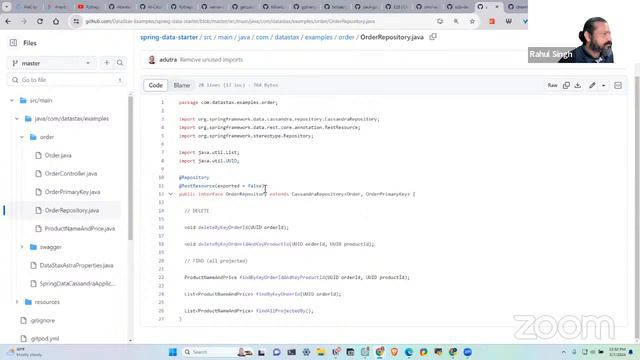
Task: Open Brave browser from taskbar
Action: pos(394,352)
